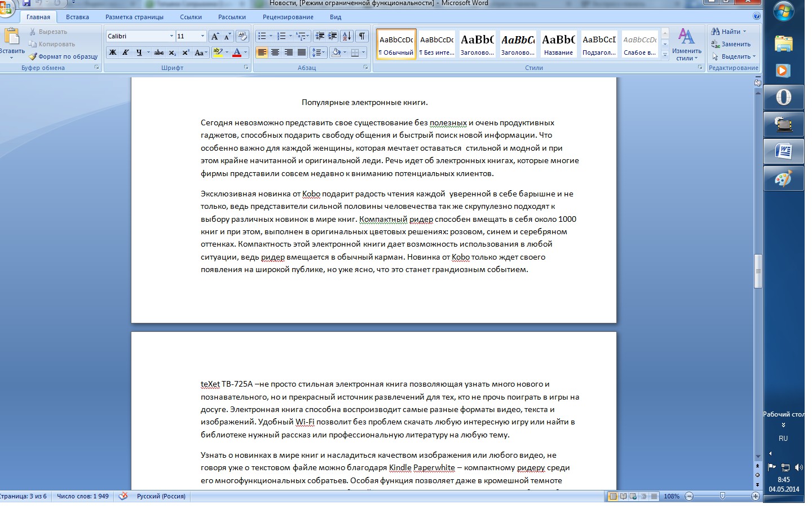Open the numbering list dropdown arrow
The width and height of the screenshot is (812, 508).
click(290, 36)
